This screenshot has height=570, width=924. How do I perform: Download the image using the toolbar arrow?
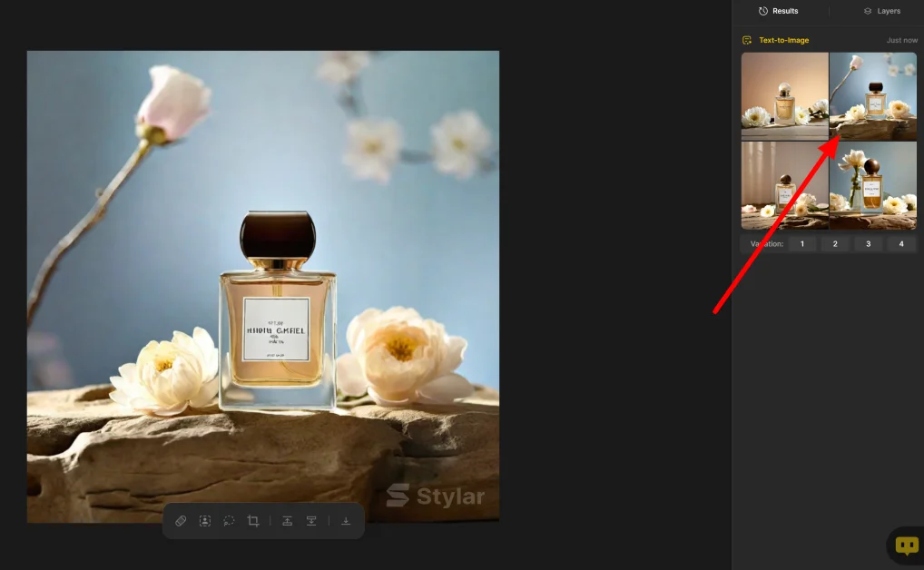click(346, 521)
